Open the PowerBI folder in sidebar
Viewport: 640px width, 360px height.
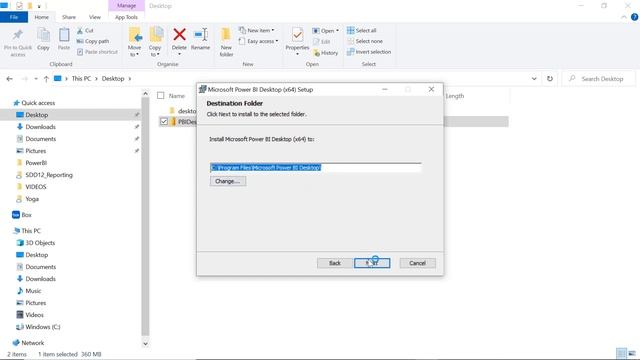[36, 163]
